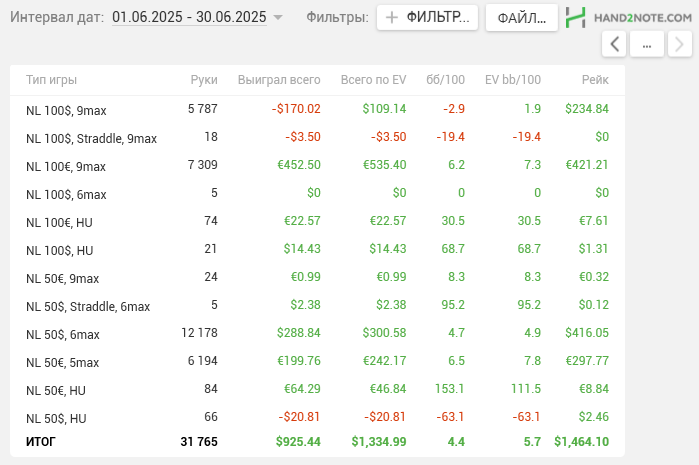Sort by the Рейк column header
This screenshot has height=465, width=699.
[x=594, y=80]
